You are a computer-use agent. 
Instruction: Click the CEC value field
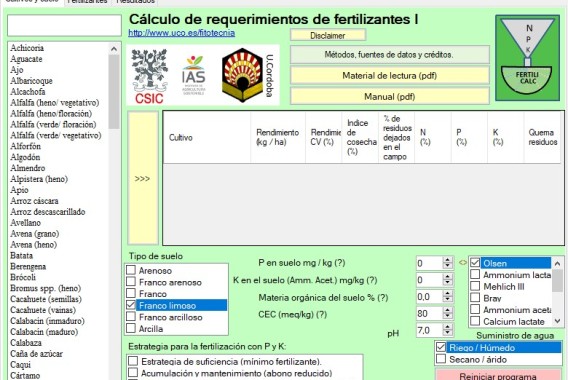tap(429, 313)
